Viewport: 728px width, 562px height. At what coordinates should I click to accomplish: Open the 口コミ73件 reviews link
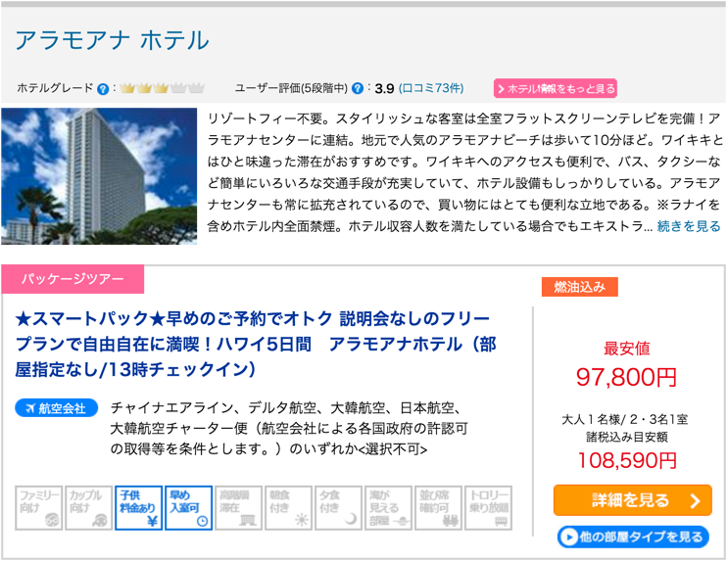(431, 88)
